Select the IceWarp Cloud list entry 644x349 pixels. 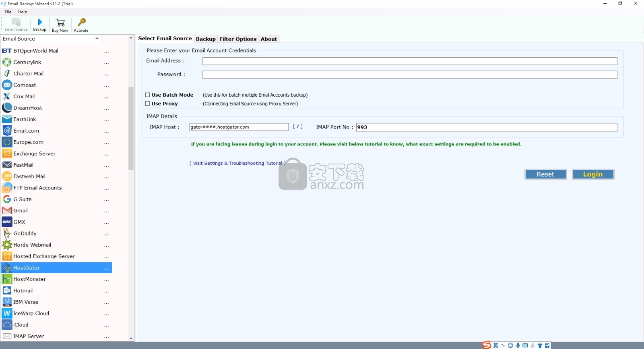point(56,314)
